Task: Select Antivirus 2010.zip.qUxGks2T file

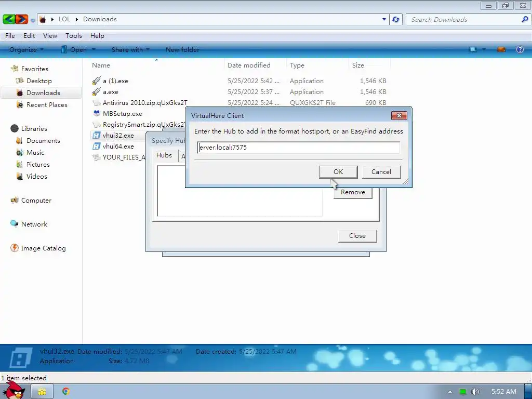Action: pyautogui.click(x=145, y=102)
